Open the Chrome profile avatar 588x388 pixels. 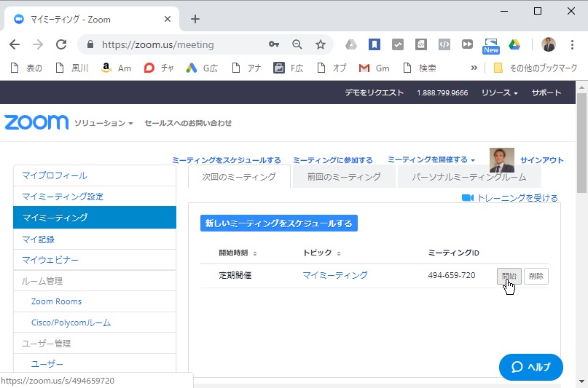tap(549, 44)
